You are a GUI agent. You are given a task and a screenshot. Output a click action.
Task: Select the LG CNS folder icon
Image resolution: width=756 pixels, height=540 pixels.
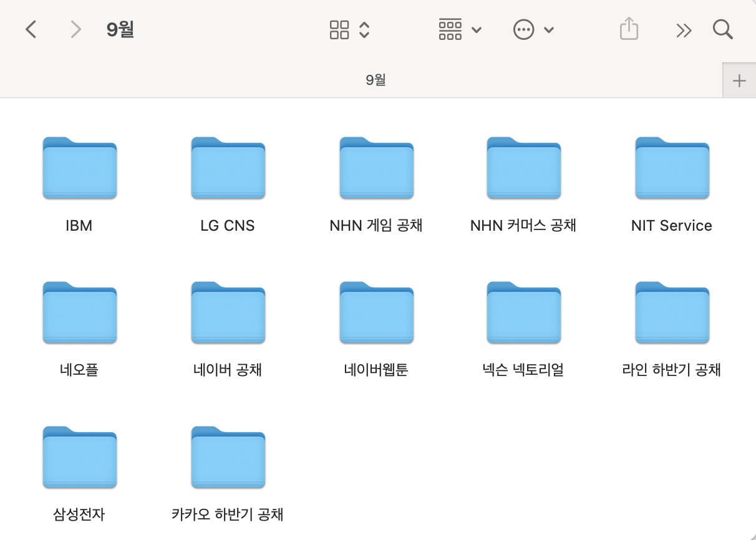(228, 168)
